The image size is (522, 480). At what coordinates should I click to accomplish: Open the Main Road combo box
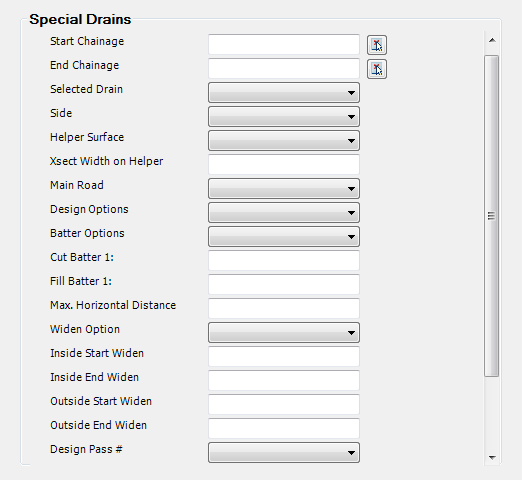[284, 188]
